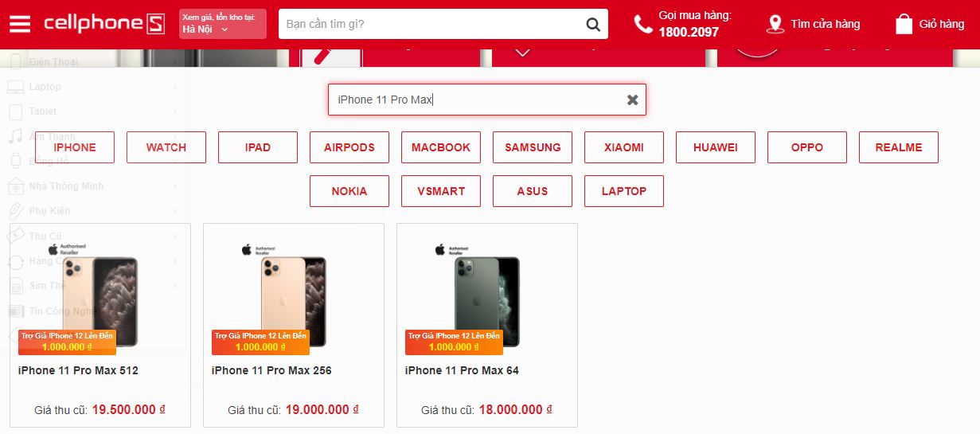The height and width of the screenshot is (434, 980).
Task: Open the Hà Nội location dropdown
Action: pos(223,24)
